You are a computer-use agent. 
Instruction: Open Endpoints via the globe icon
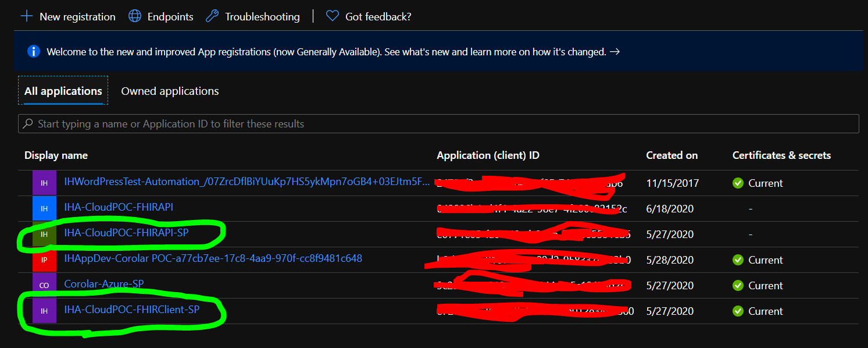[x=134, y=16]
